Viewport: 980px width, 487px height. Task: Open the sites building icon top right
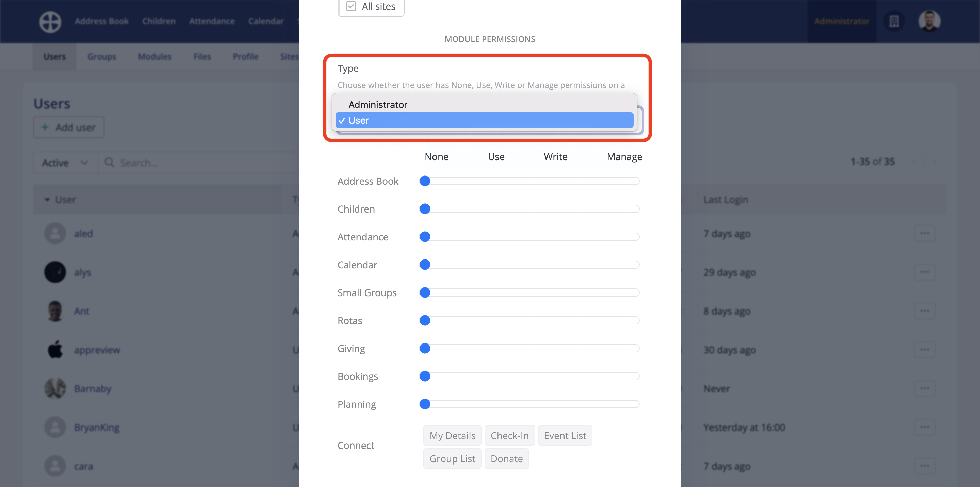[894, 22]
